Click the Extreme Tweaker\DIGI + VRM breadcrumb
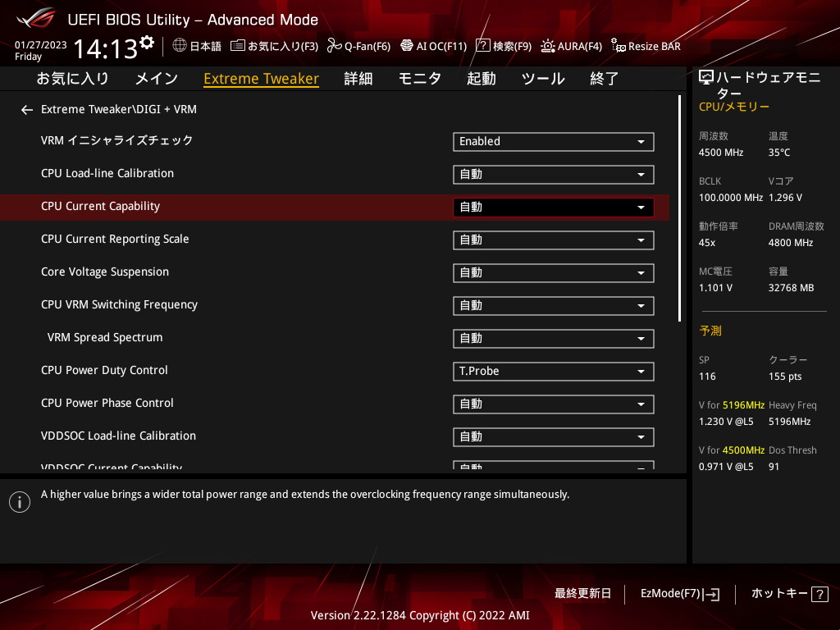This screenshot has width=840, height=630. 119,110
